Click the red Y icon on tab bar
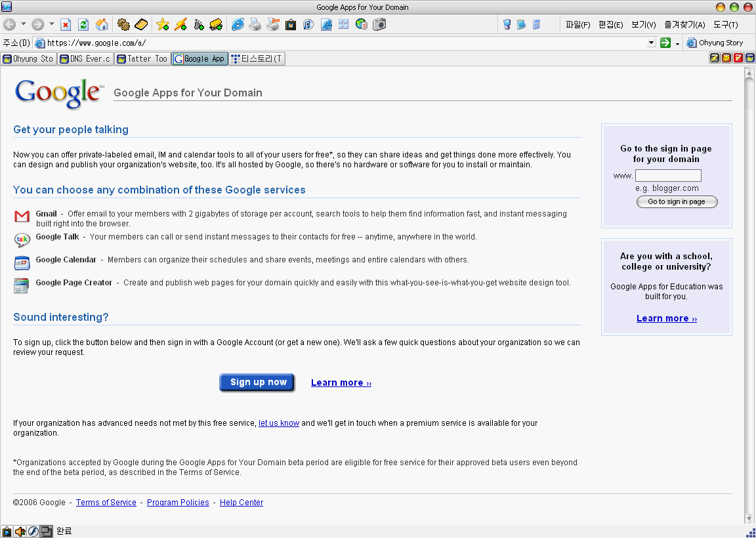 click(738, 58)
